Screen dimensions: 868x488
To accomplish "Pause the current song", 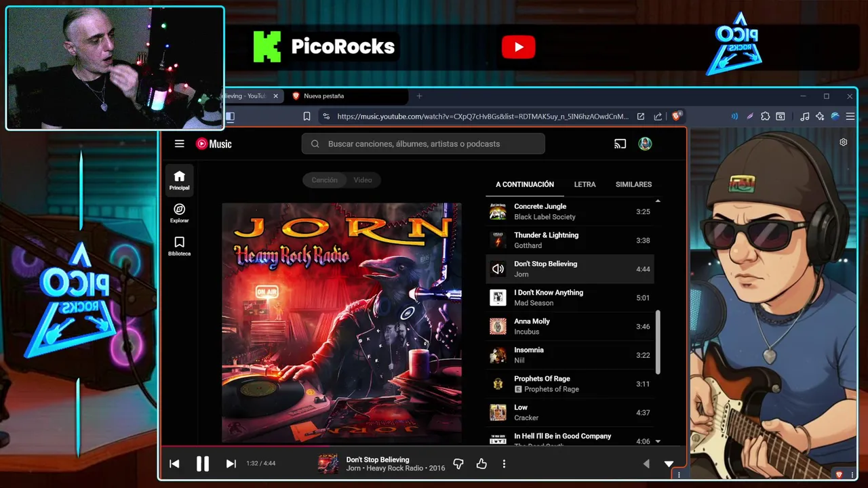I will 202,464.
